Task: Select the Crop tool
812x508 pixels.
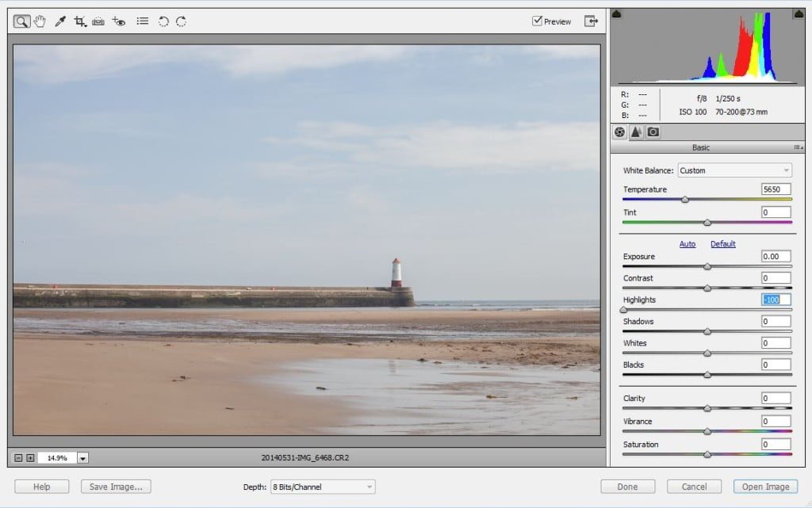Action: click(x=80, y=21)
